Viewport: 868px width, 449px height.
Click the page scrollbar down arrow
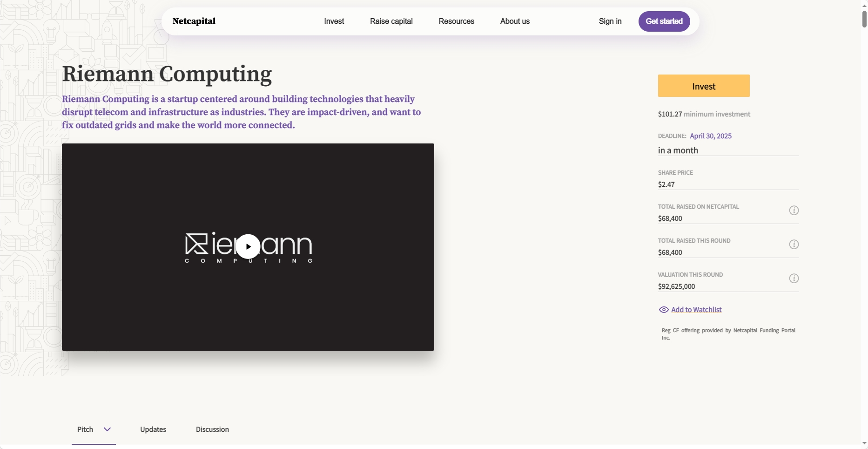pos(864,444)
